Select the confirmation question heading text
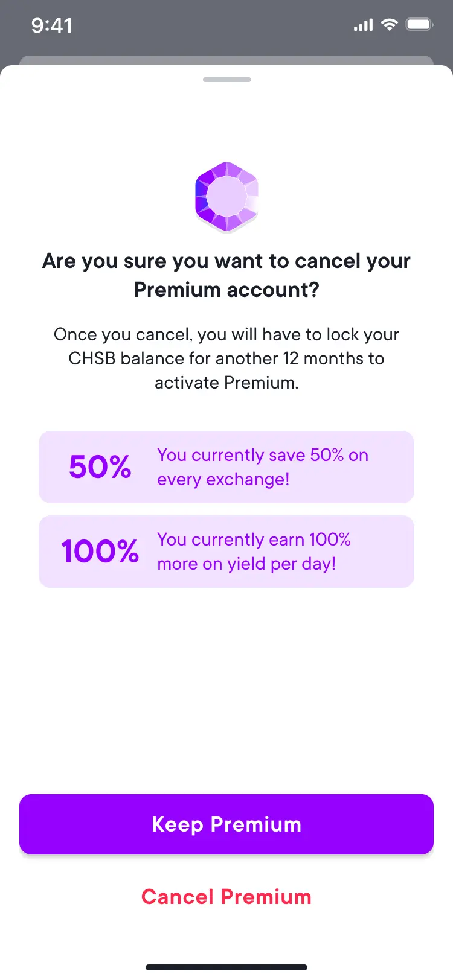The height and width of the screenshot is (980, 453). (x=226, y=275)
